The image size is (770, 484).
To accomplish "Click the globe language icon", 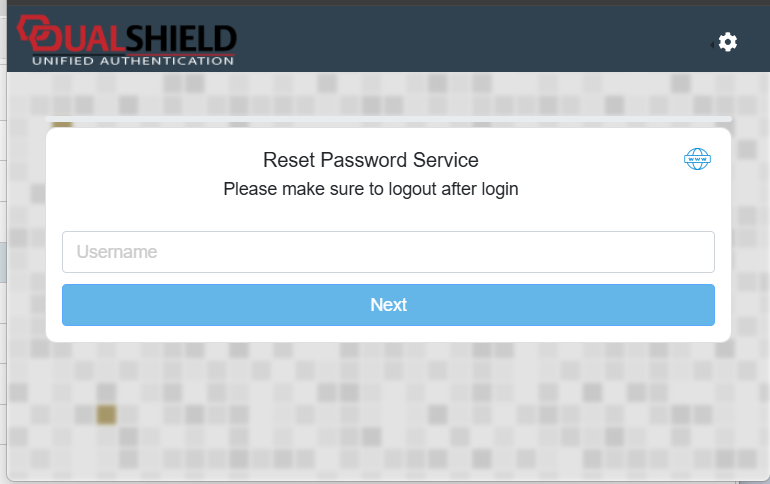I will (x=697, y=159).
